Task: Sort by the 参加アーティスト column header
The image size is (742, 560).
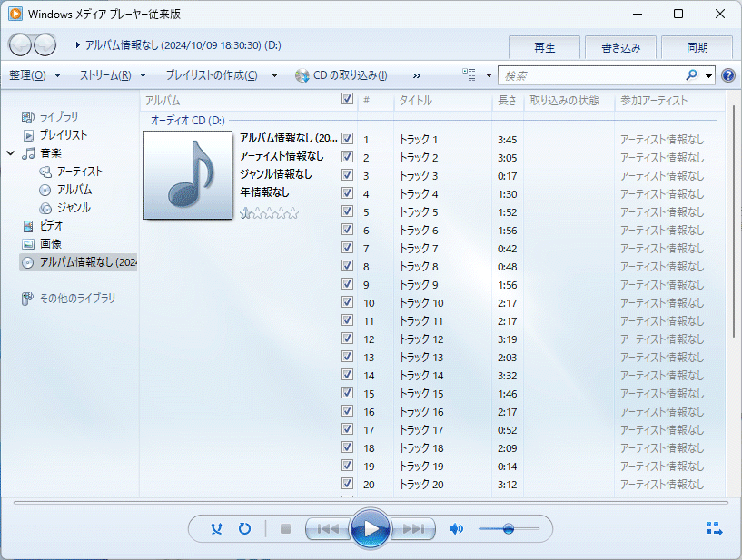Action: pos(669,100)
